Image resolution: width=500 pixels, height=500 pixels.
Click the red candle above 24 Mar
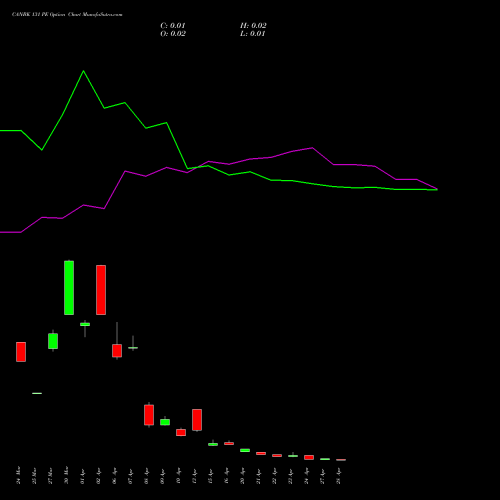click(21, 352)
